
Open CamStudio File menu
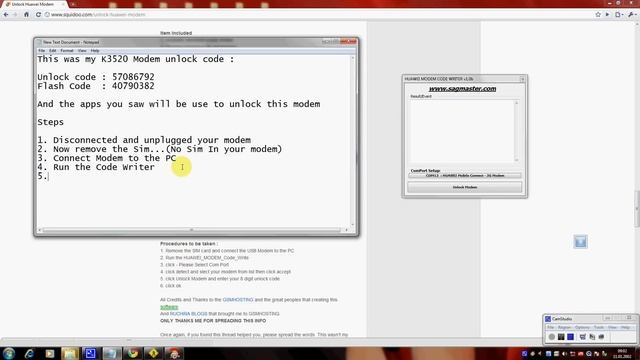click(x=550, y=327)
